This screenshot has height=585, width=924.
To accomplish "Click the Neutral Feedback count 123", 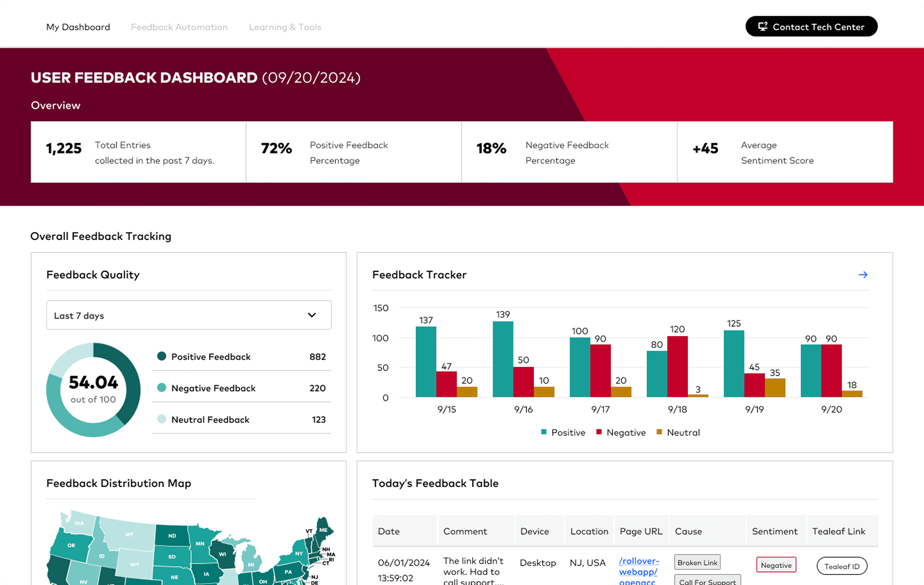I will [319, 419].
